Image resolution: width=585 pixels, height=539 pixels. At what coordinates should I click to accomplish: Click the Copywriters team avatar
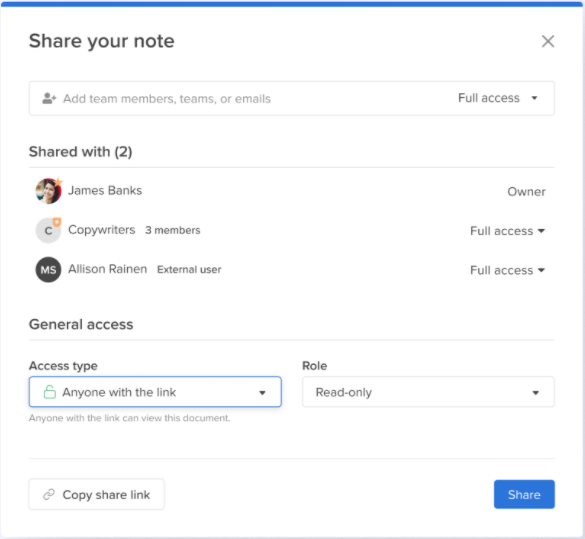click(x=49, y=230)
